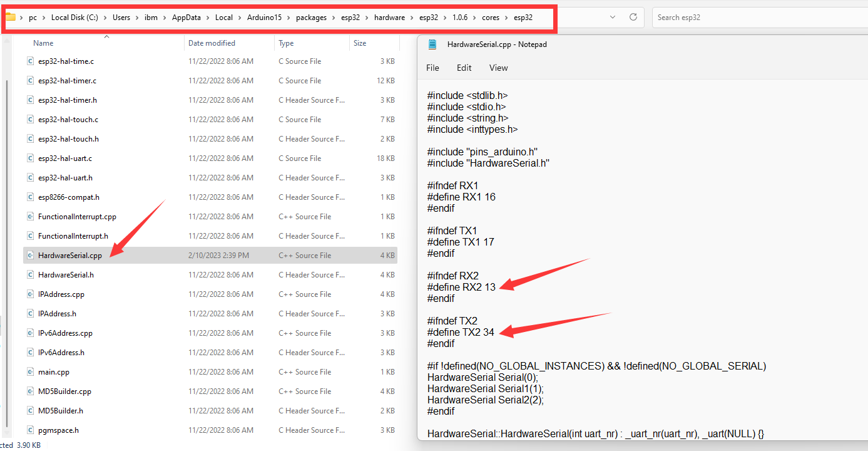This screenshot has height=451, width=868.
Task: Click the folder icon in address bar
Action: 11,18
